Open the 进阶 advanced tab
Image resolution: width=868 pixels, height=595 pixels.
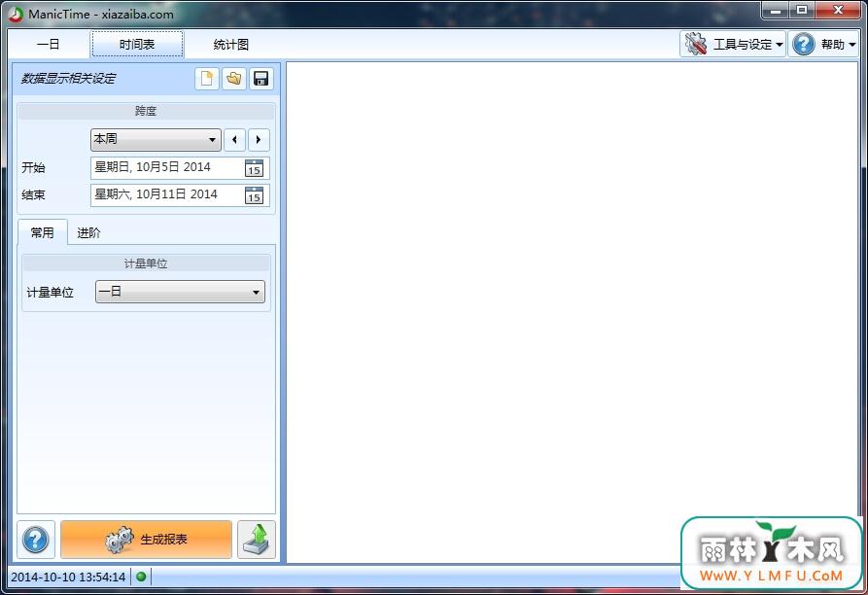click(88, 233)
